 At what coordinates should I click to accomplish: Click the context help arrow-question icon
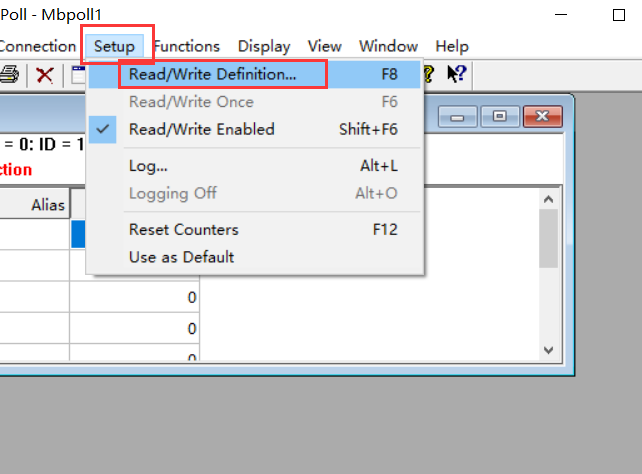pos(456,74)
